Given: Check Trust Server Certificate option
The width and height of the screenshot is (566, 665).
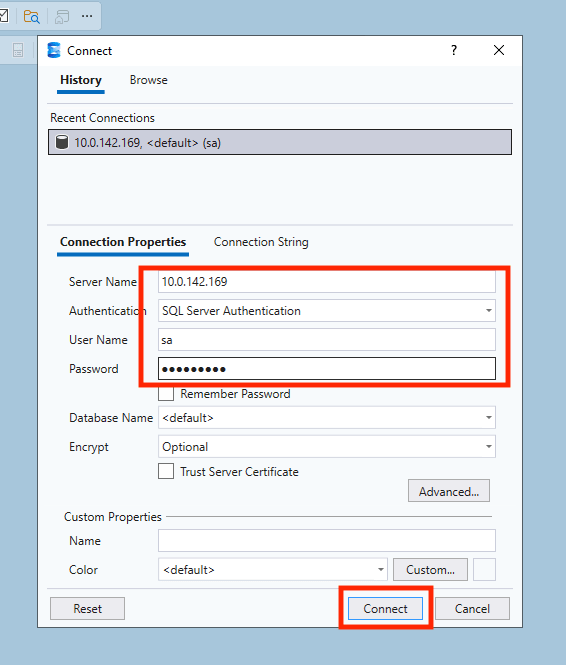Looking at the screenshot, I should point(166,471).
